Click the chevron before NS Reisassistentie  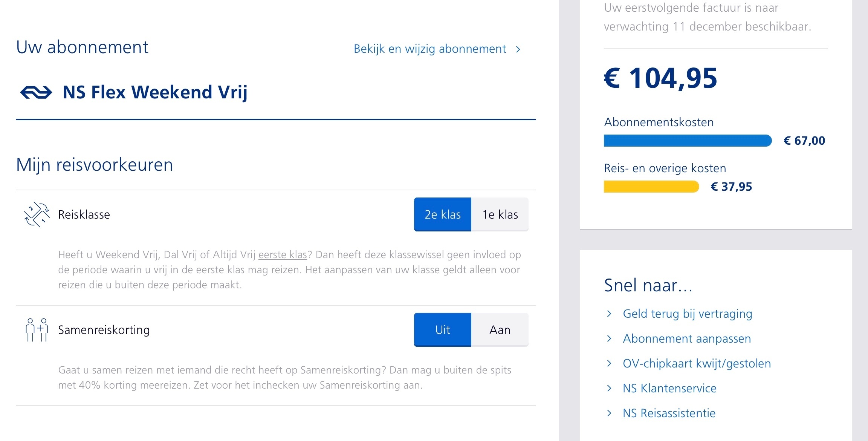pos(609,413)
